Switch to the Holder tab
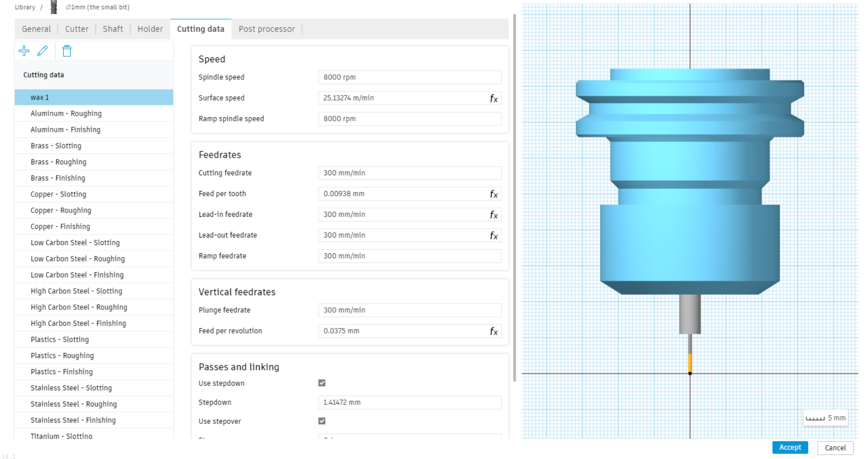868x459 pixels. (x=150, y=29)
